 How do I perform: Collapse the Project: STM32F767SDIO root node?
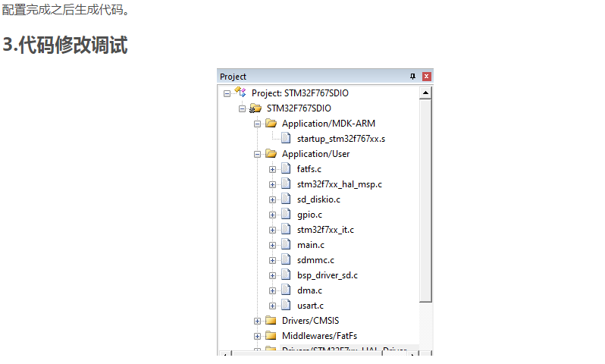click(x=227, y=93)
